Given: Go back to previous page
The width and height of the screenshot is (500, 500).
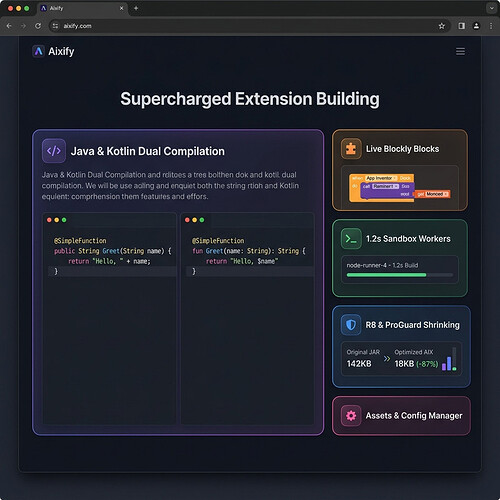Looking at the screenshot, I should [9, 26].
